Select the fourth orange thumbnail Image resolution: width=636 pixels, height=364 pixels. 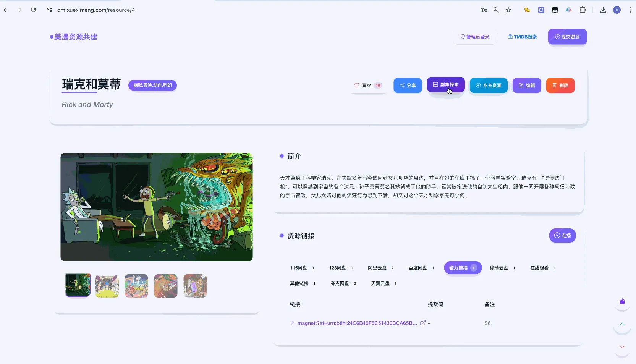click(166, 286)
